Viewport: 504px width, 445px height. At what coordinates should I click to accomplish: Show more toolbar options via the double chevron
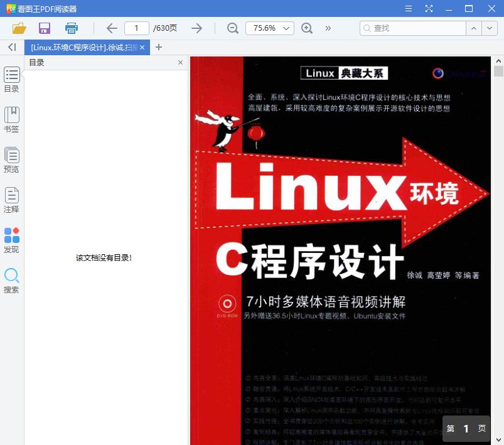coord(328,28)
